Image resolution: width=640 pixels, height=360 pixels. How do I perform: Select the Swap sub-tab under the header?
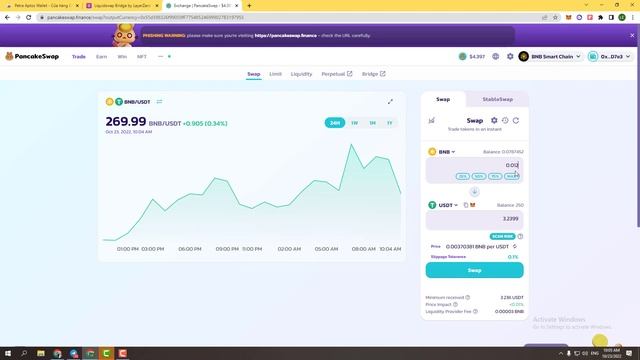[253, 74]
